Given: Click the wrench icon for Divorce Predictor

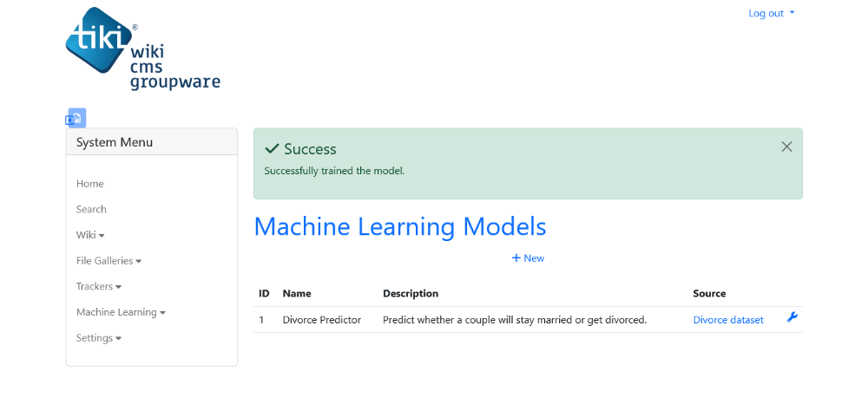Looking at the screenshot, I should pos(792,317).
